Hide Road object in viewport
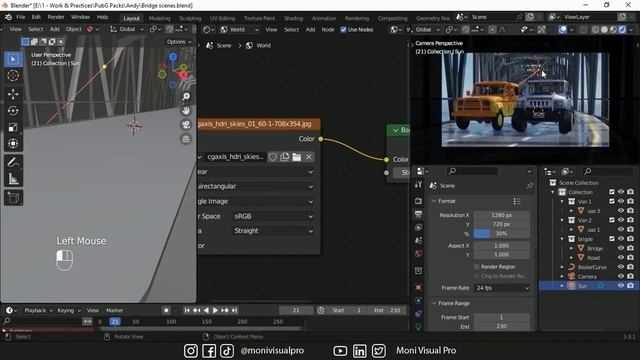The width and height of the screenshot is (640, 360). [x=621, y=258]
